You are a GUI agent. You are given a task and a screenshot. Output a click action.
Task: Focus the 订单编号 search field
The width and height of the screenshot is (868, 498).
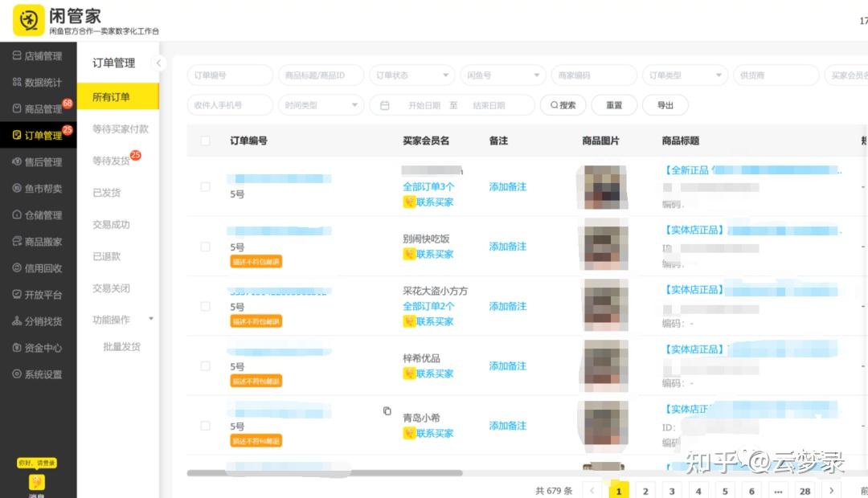pos(231,76)
